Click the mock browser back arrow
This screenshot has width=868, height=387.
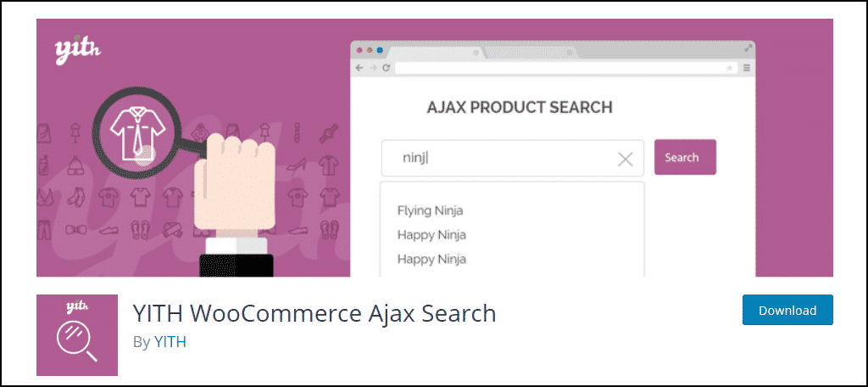click(x=359, y=68)
